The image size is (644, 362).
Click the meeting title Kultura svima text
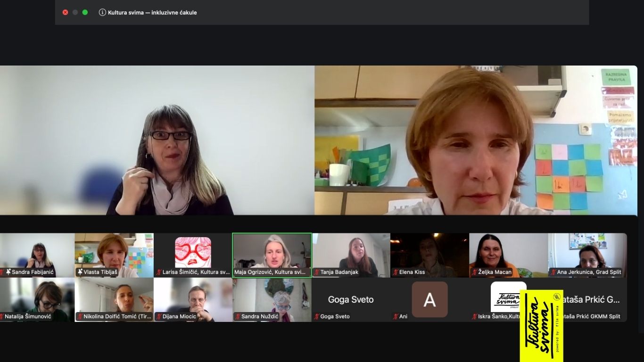tap(152, 13)
